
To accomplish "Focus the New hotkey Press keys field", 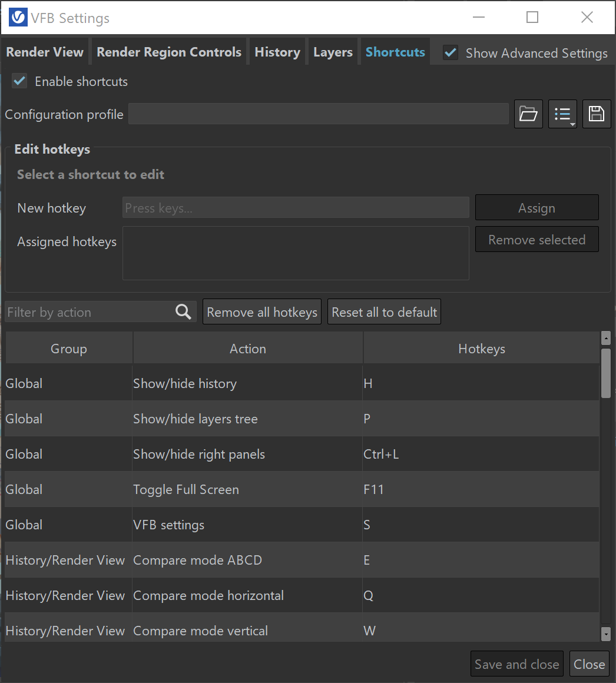I will tap(296, 207).
